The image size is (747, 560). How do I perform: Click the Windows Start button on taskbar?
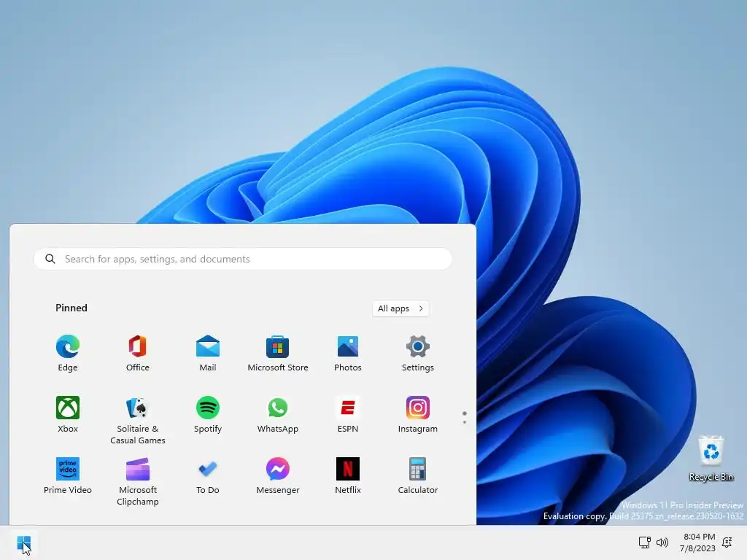pyautogui.click(x=24, y=542)
